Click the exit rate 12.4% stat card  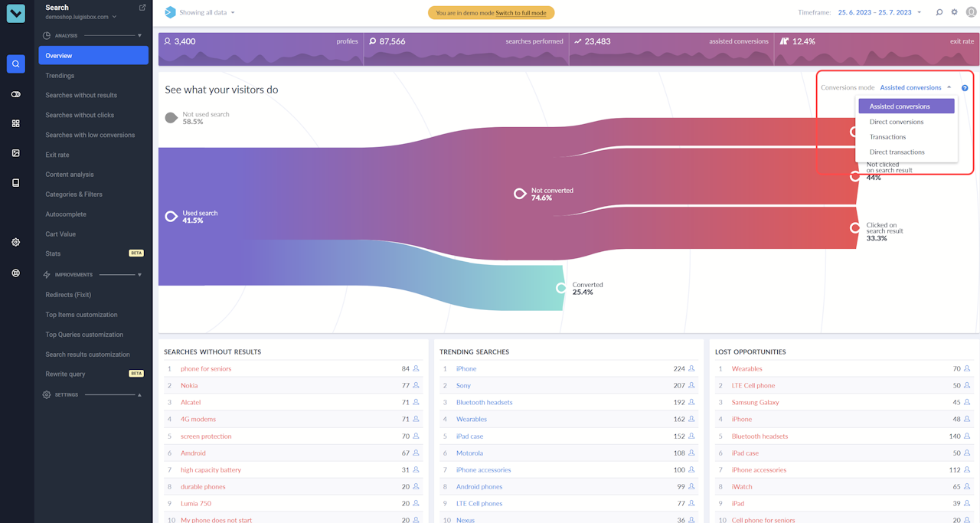(877, 49)
